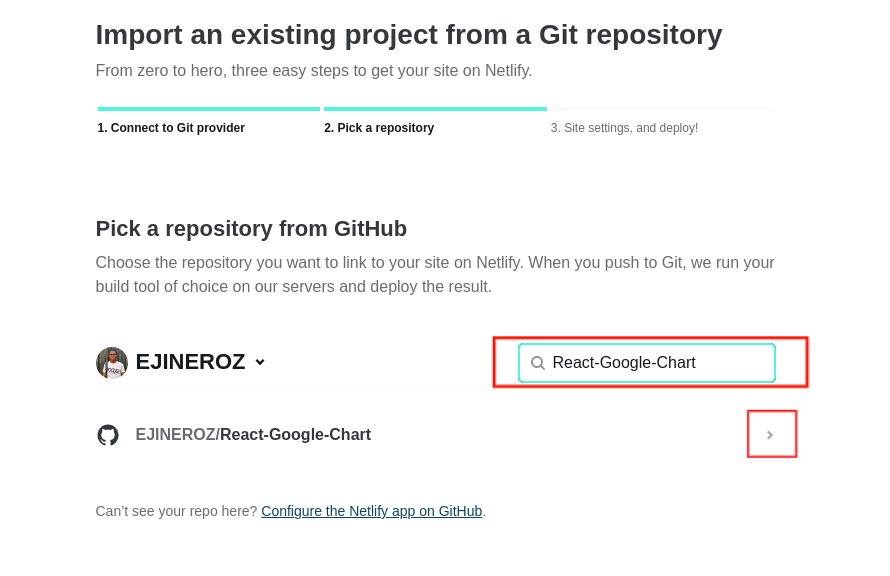Click the magnifying glass search icon
The height and width of the screenshot is (576, 890).
(x=538, y=363)
